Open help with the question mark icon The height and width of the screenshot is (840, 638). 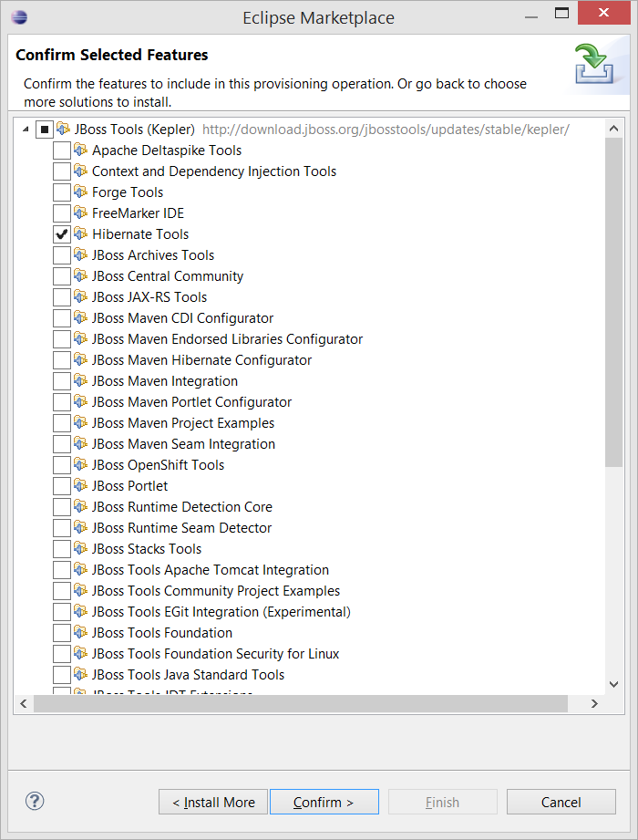(x=35, y=802)
